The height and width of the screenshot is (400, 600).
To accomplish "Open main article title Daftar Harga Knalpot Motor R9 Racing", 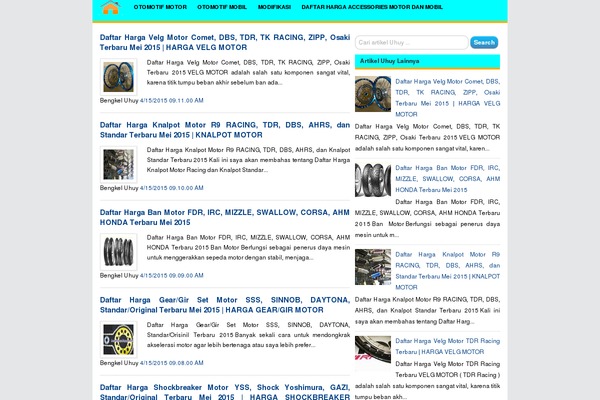I will point(225,130).
